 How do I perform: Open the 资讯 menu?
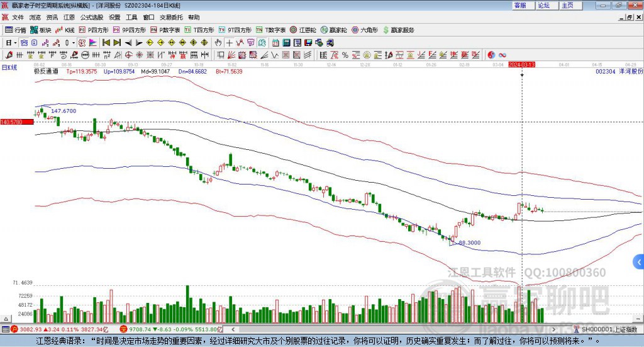[x=52, y=17]
